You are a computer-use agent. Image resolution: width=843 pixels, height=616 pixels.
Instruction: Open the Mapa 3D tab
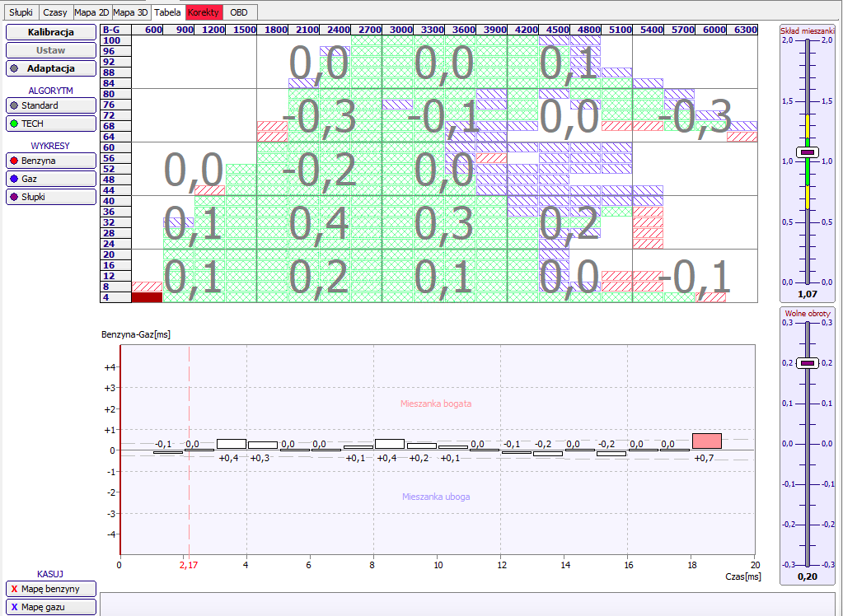pyautogui.click(x=130, y=13)
